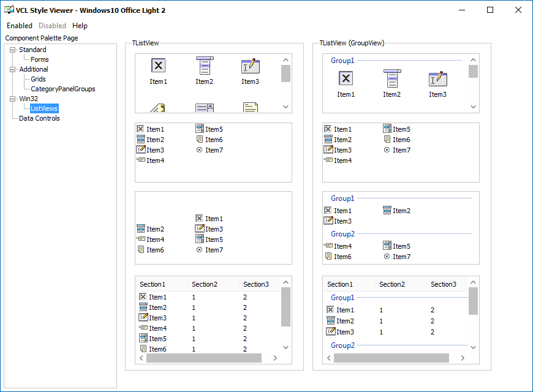
Task: Click the Item6 memo icon in TListView small-icon list
Action: coord(200,139)
